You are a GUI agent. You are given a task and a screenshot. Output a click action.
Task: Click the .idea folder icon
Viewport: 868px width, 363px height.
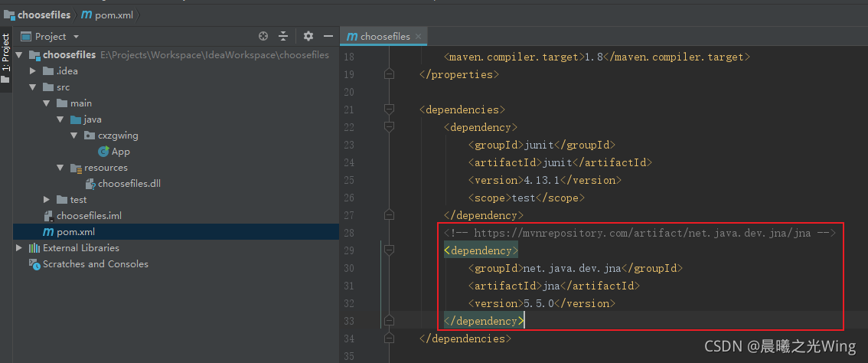pyautogui.click(x=48, y=71)
